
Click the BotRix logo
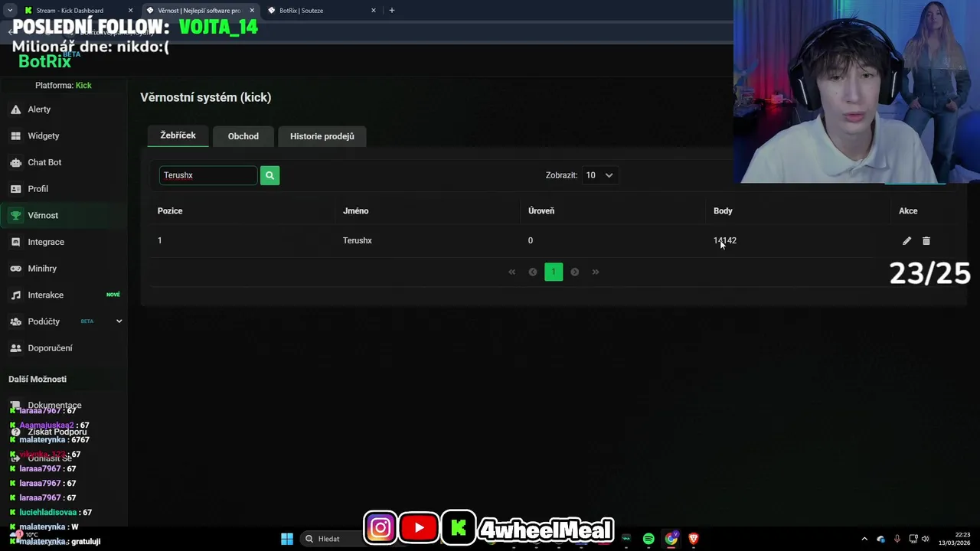tap(44, 61)
